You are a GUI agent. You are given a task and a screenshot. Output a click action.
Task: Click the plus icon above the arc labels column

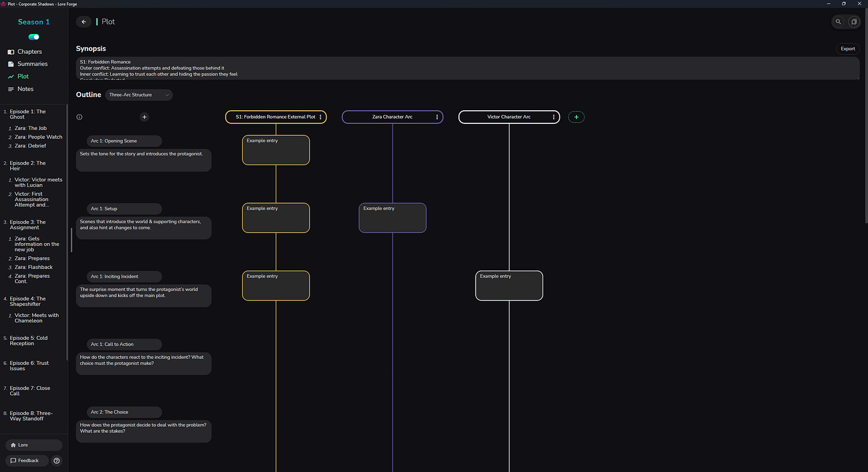[x=144, y=117]
